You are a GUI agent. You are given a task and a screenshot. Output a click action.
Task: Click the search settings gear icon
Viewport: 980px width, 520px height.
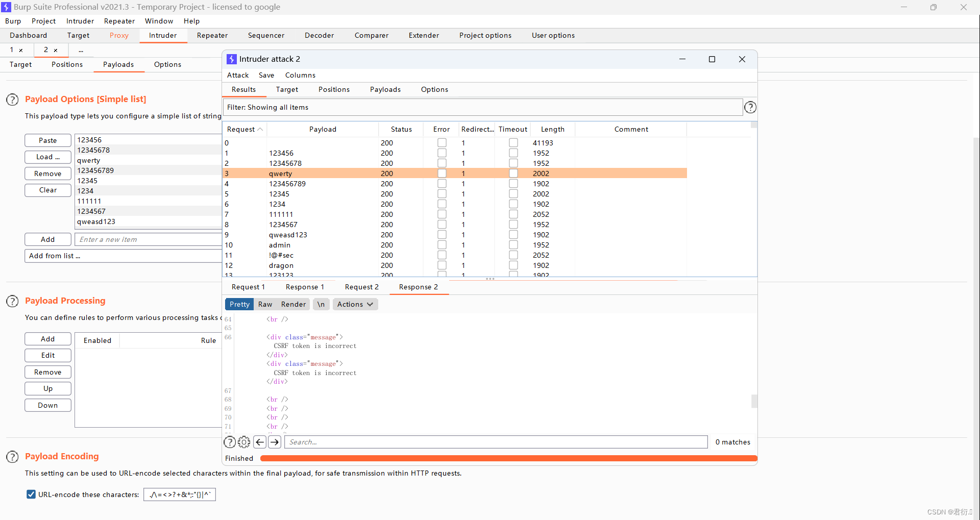[x=244, y=442]
